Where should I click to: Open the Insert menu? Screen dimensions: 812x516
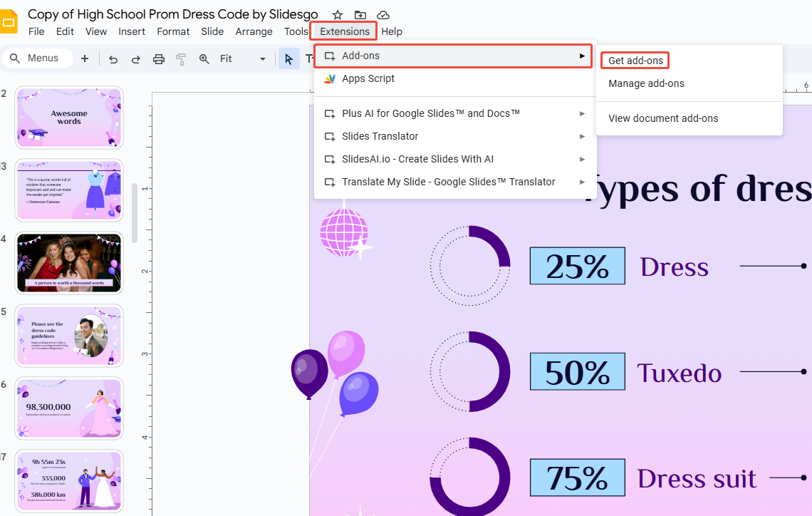pyautogui.click(x=131, y=31)
